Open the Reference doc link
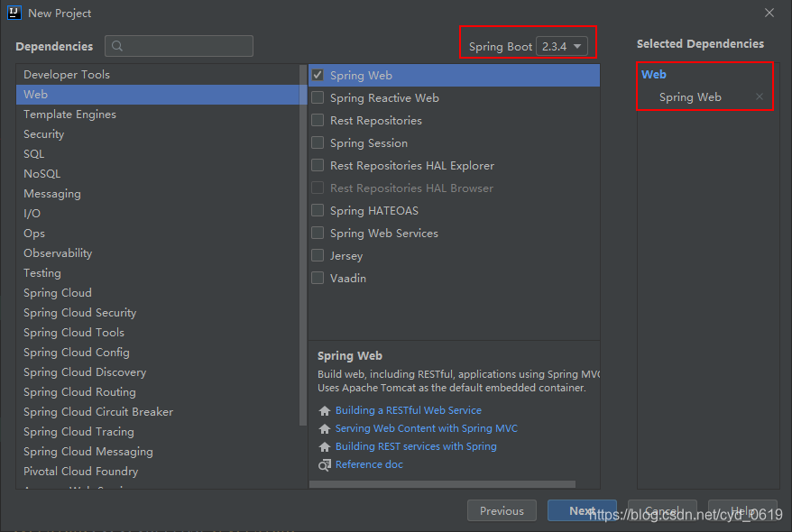This screenshot has width=792, height=532. pos(369,464)
